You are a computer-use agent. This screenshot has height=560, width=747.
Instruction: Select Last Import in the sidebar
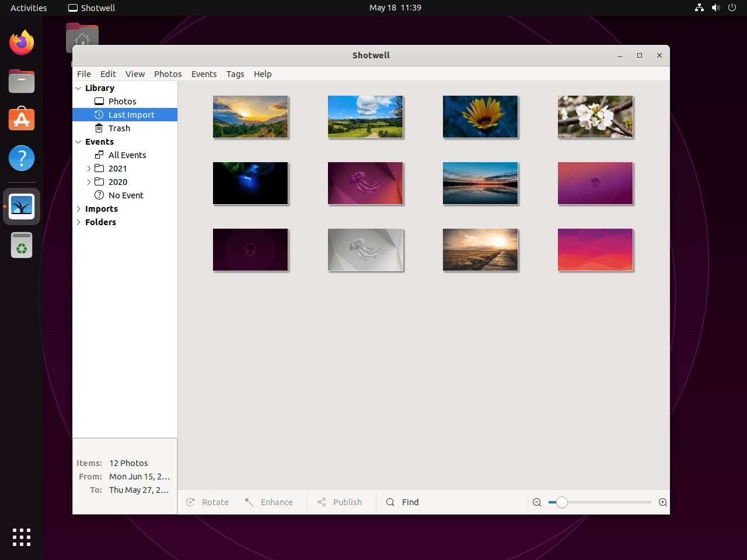click(131, 115)
